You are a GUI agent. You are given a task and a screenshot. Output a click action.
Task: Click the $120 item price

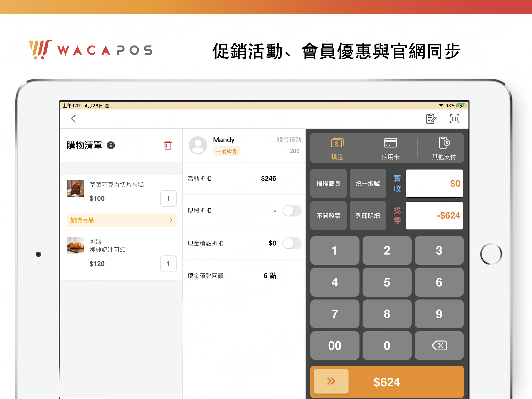(97, 264)
